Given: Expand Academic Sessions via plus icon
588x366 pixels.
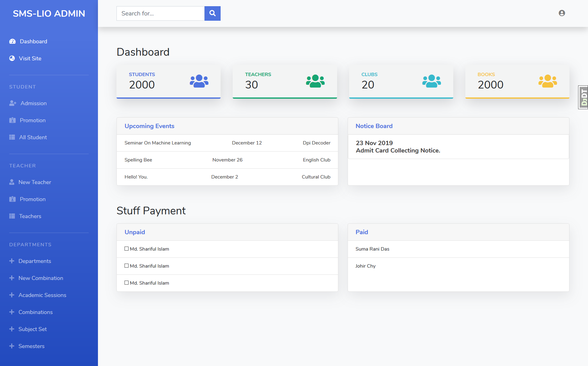Looking at the screenshot, I should (12, 295).
